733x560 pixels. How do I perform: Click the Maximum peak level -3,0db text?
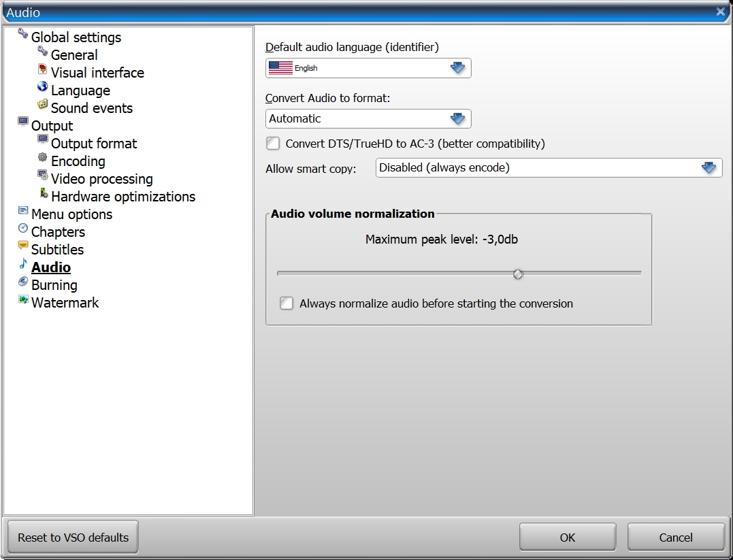coord(441,240)
